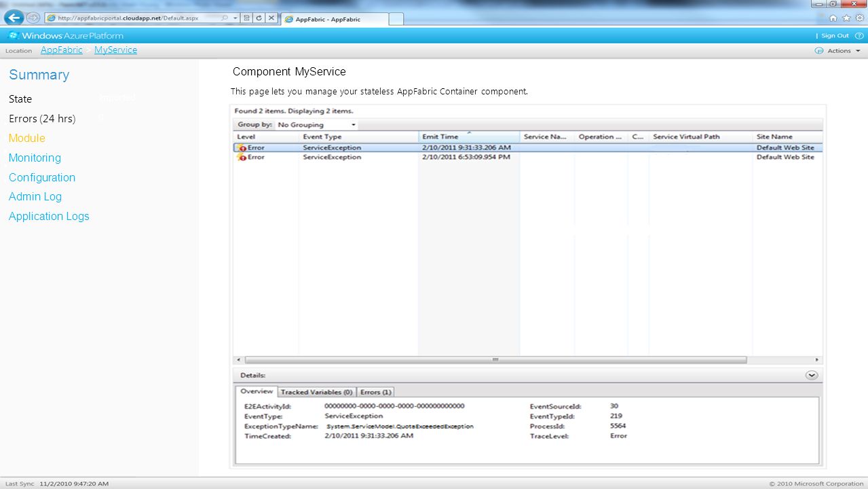Switch to the Errors (1) tab
The height and width of the screenshot is (489, 868).
[x=375, y=392]
